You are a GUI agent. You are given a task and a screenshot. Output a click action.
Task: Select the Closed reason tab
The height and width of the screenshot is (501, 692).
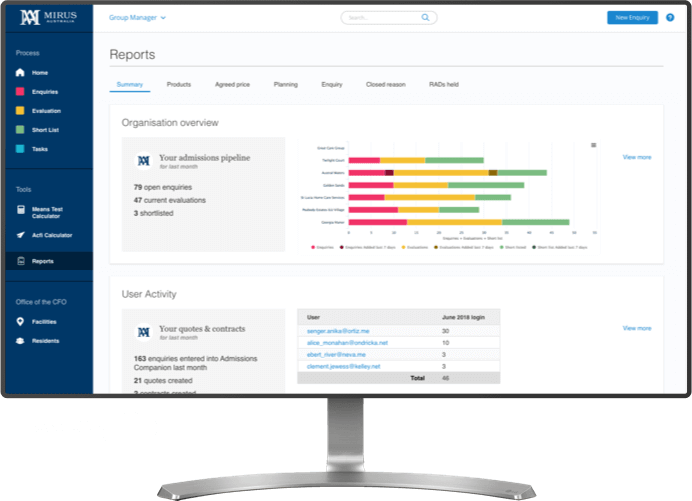pos(386,84)
